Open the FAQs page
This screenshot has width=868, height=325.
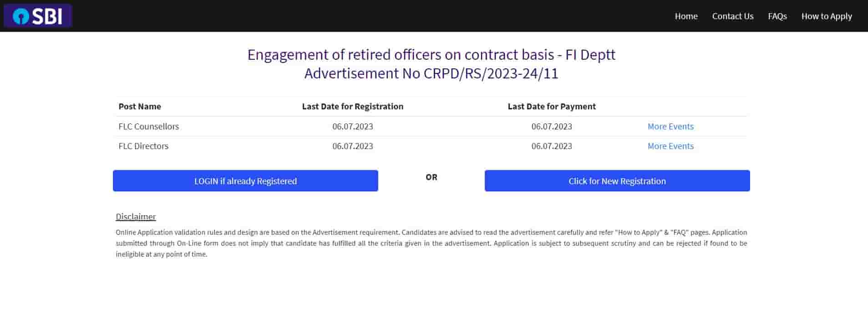click(777, 16)
